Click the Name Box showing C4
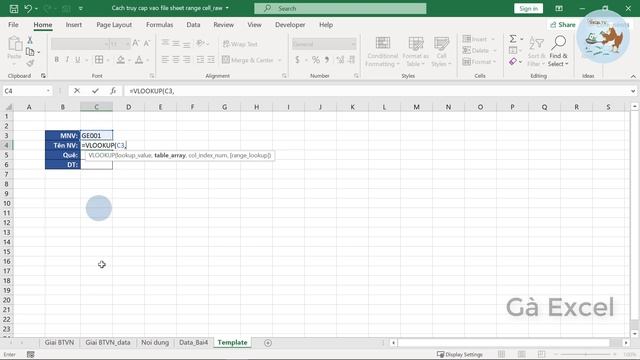The height and width of the screenshot is (360, 640). pos(27,91)
